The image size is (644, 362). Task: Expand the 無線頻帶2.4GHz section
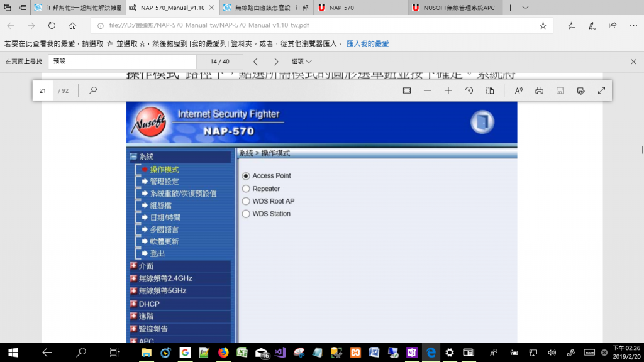pyautogui.click(x=133, y=278)
